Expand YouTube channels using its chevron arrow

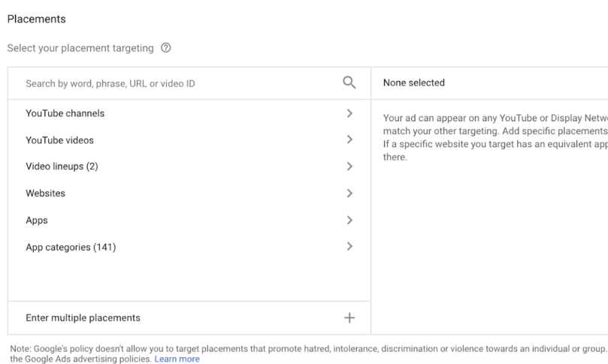click(349, 113)
